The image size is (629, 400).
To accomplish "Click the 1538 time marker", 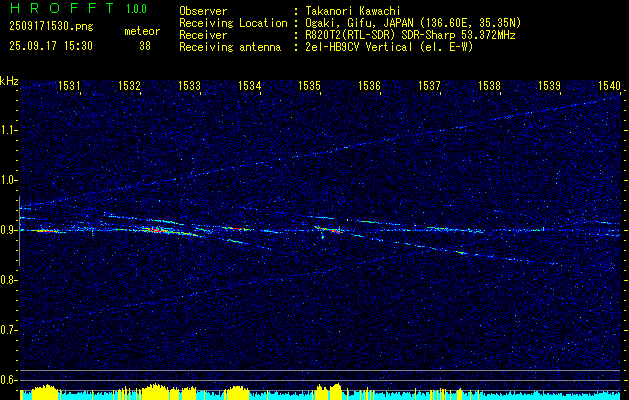I will pyautogui.click(x=489, y=85).
